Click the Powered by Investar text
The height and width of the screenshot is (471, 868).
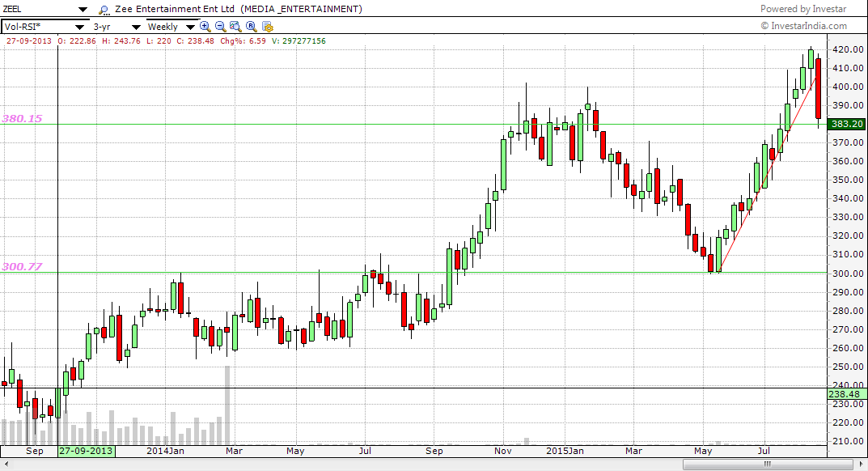point(803,9)
